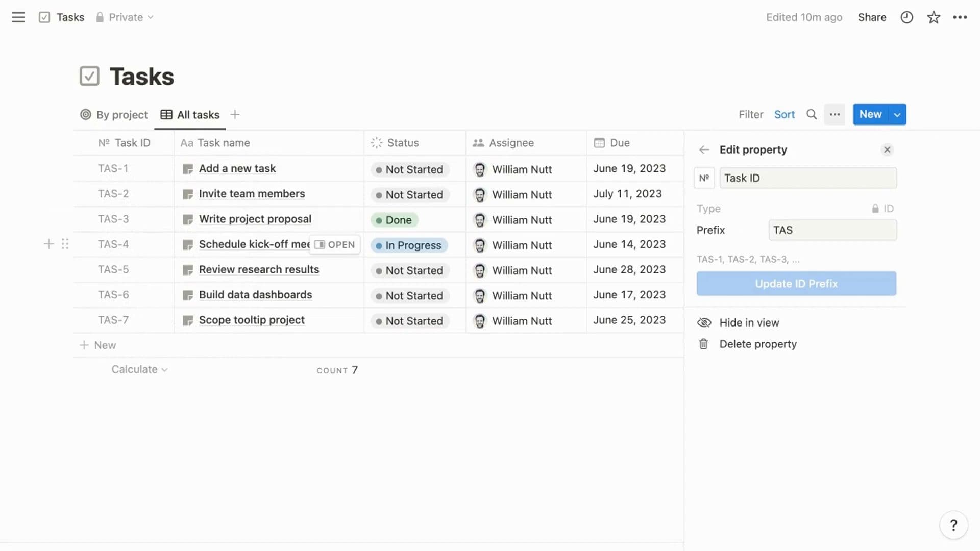Click due date June 14, 2023
Screen dimensions: 980x551
[x=629, y=244]
